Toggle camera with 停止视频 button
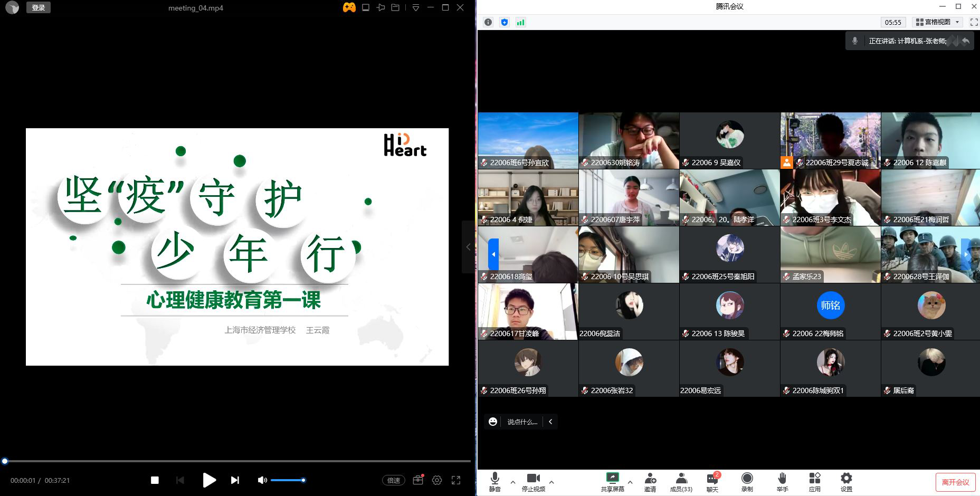Image resolution: width=980 pixels, height=496 pixels. [x=533, y=481]
